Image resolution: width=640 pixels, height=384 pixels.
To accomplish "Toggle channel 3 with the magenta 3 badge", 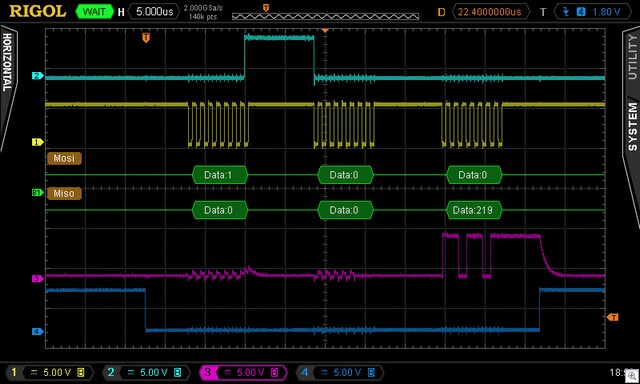I will (207, 372).
